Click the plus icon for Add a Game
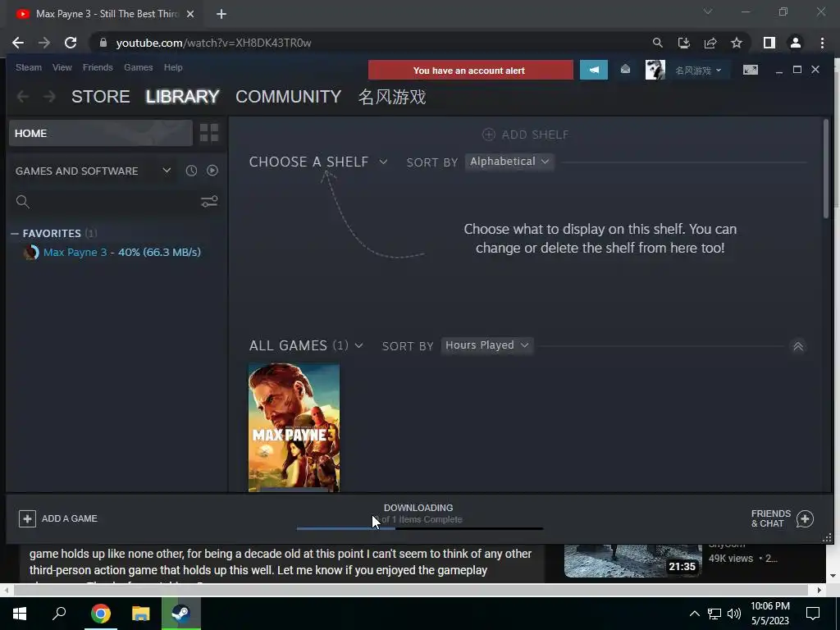 pos(27,518)
